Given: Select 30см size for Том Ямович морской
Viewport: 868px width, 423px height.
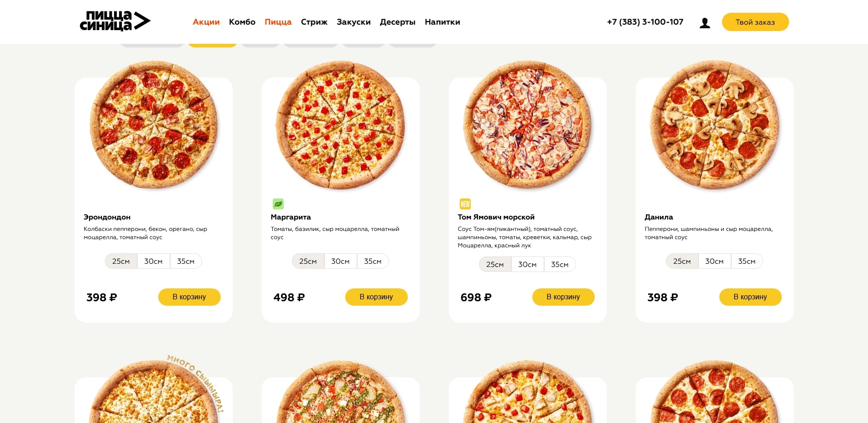Looking at the screenshot, I should click(527, 265).
